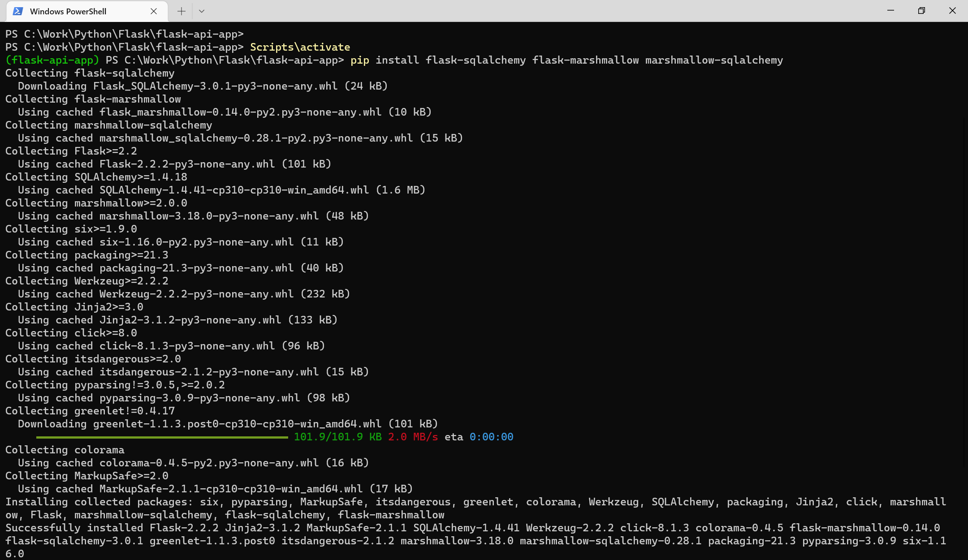Select the 'Collecting greenlet!=0.4.17' line

click(x=90, y=411)
